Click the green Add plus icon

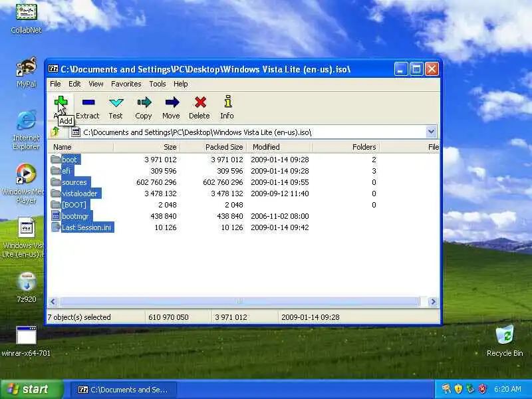tap(61, 102)
